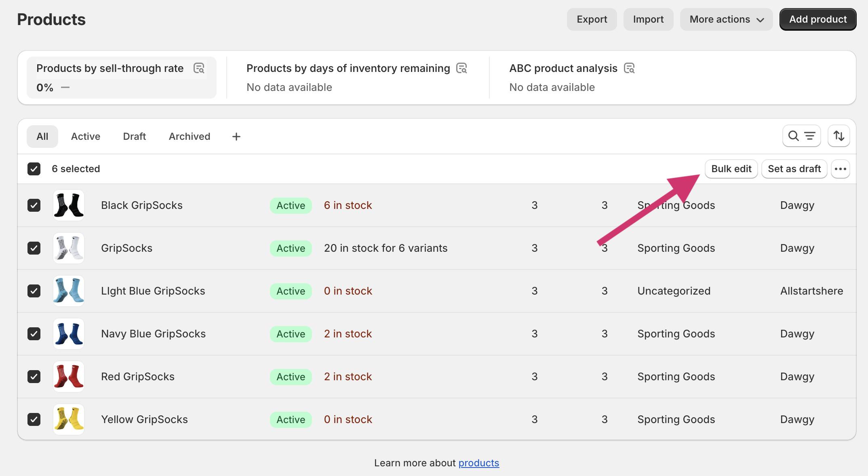
Task: Click the Export button
Action: [592, 19]
